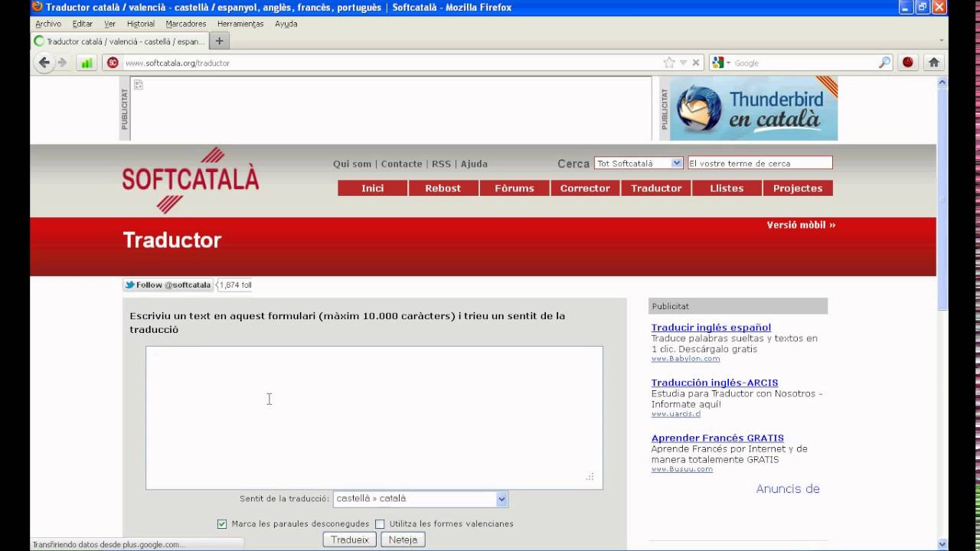Click the Softcatalà logo
980x551 pixels.
click(x=191, y=181)
